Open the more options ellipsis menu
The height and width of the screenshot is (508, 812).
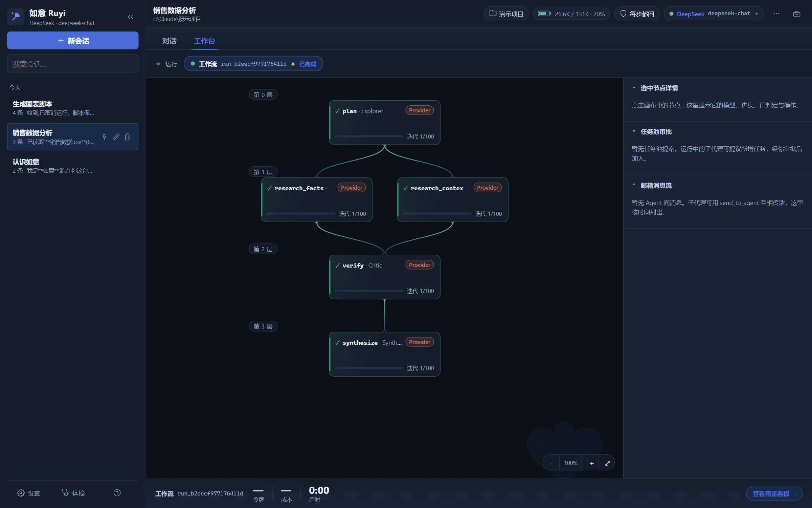[x=776, y=14]
